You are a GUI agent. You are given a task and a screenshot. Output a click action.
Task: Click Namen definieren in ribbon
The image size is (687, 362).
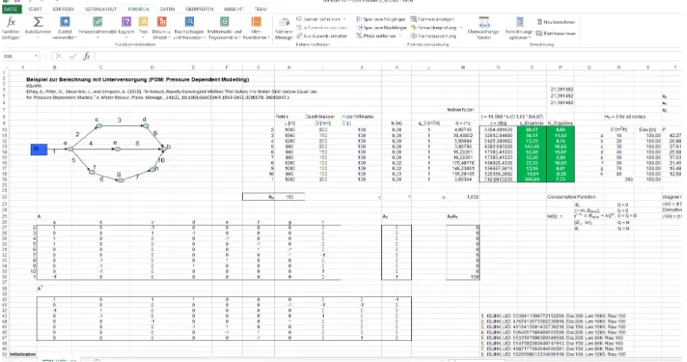(x=321, y=19)
